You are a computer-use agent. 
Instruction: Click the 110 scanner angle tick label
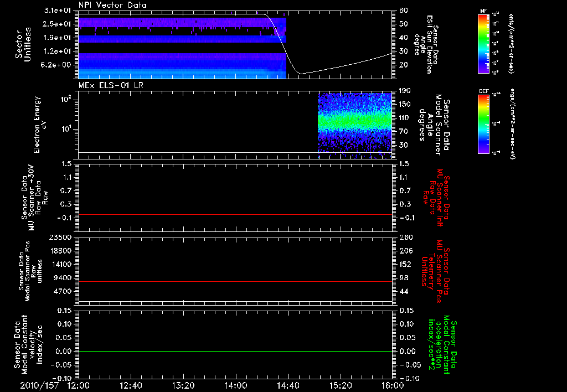click(405, 118)
